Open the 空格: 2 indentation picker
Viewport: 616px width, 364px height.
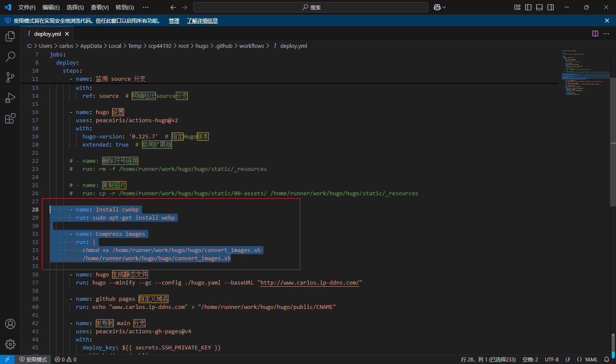click(x=530, y=359)
